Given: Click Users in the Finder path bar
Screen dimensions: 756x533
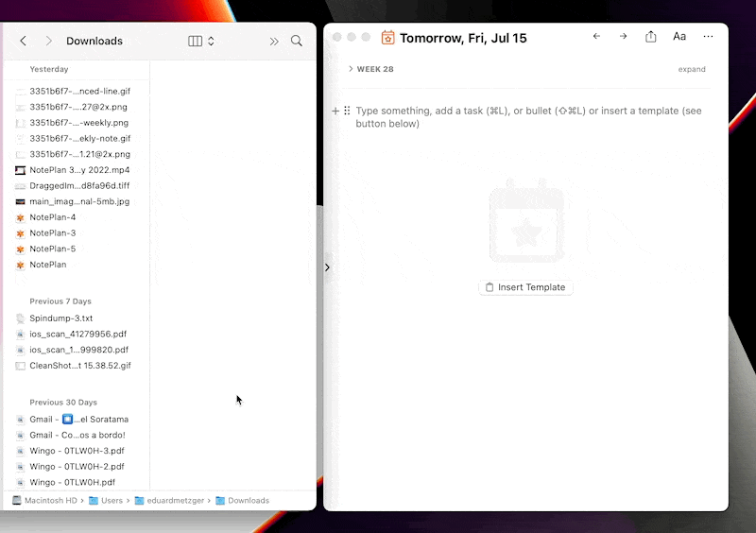Looking at the screenshot, I should pos(106,501).
